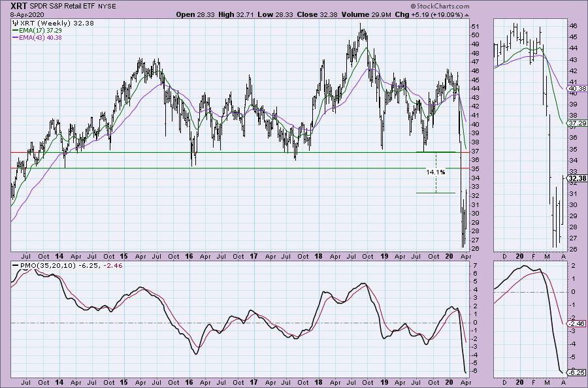Click year 20 label below the main PMO panel
The image size is (588, 388).
point(449,382)
